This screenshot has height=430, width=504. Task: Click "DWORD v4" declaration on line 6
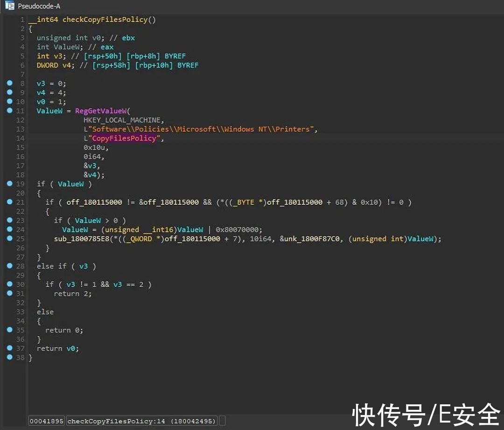point(55,65)
